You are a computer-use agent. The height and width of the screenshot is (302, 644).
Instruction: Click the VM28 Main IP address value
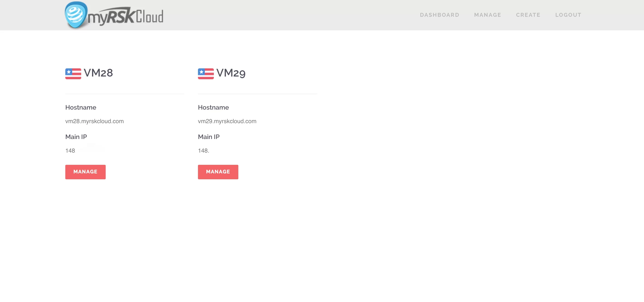(x=70, y=151)
